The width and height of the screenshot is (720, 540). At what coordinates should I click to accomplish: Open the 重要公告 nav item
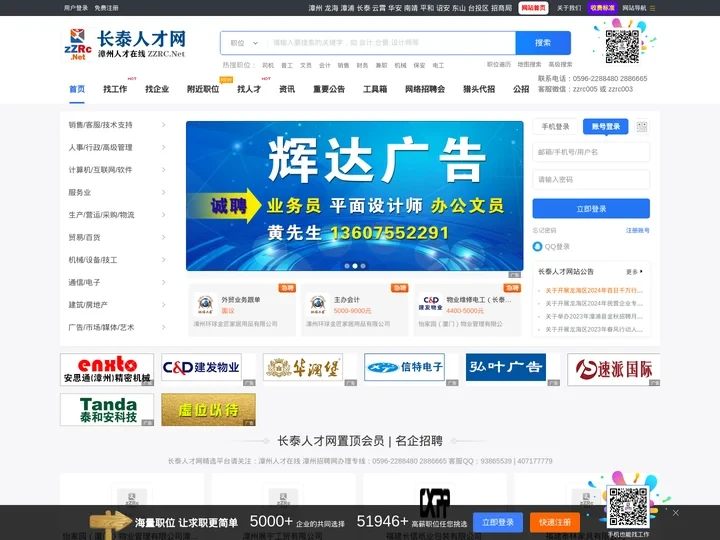[x=329, y=89]
